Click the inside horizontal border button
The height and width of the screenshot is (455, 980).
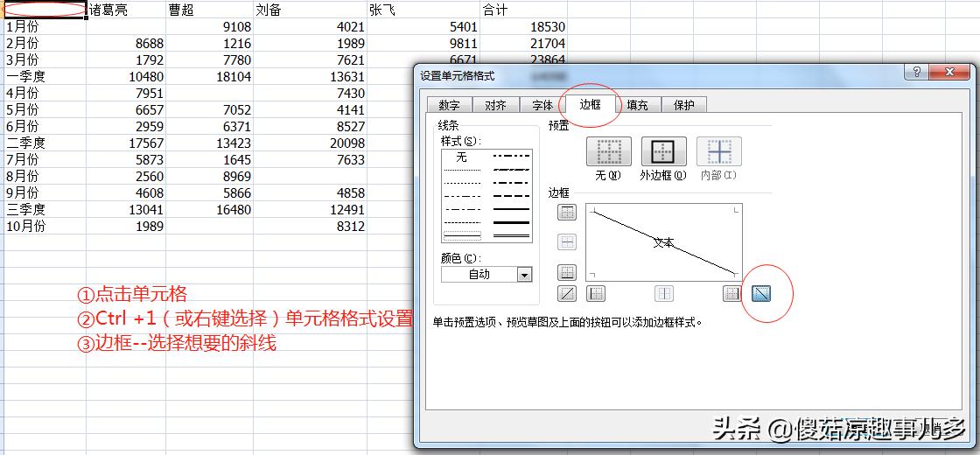(x=567, y=241)
